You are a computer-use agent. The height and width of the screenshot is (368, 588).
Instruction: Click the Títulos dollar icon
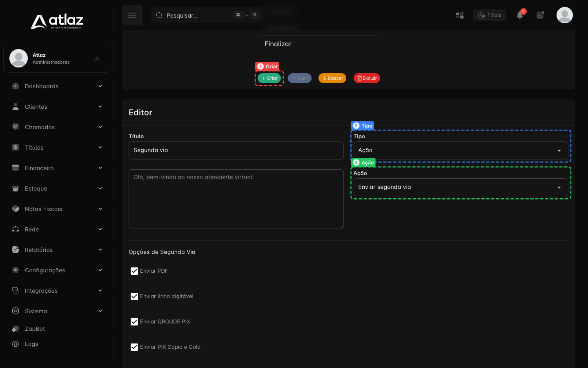(x=16, y=147)
